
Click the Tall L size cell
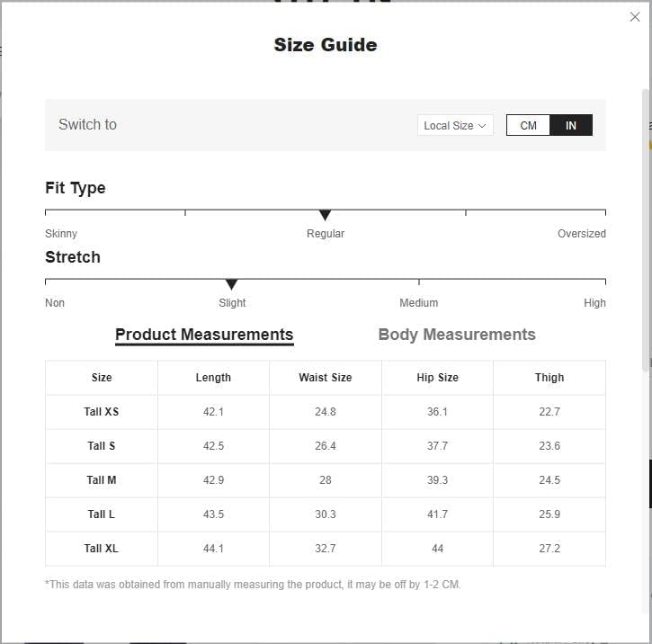pyautogui.click(x=102, y=514)
